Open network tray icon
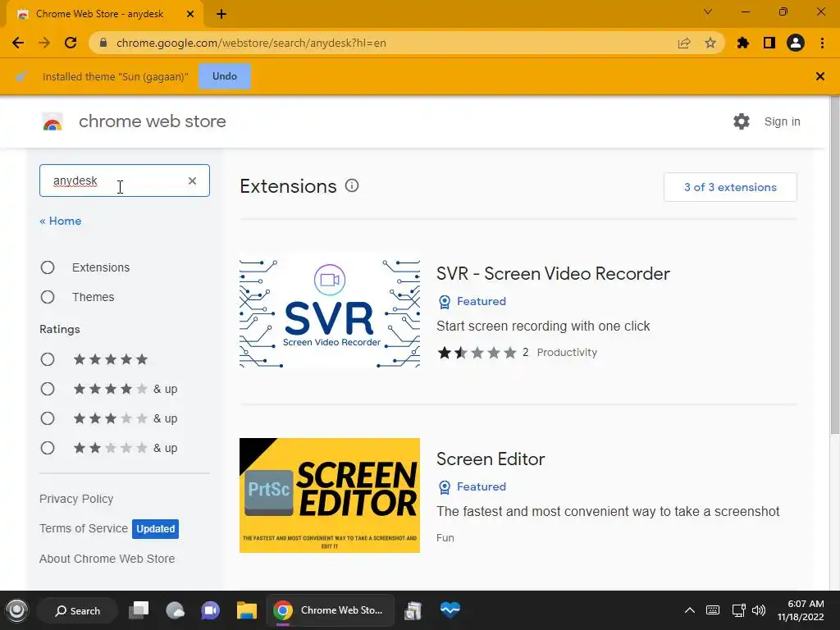The width and height of the screenshot is (840, 630). pos(739,610)
